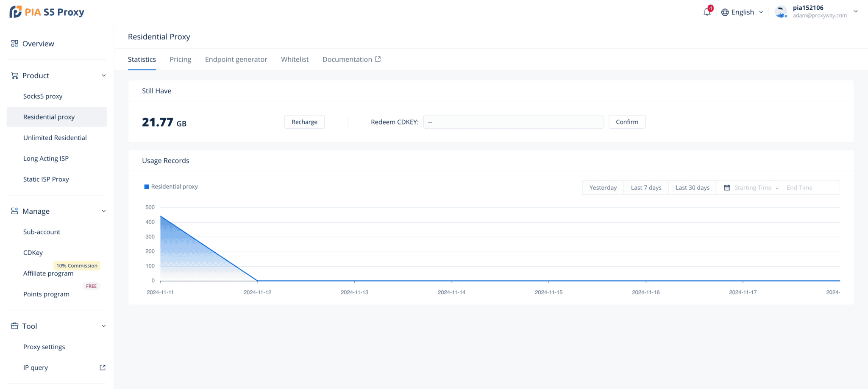Click the globe language icon
Viewport: 868px width, 389px height.
pos(725,12)
